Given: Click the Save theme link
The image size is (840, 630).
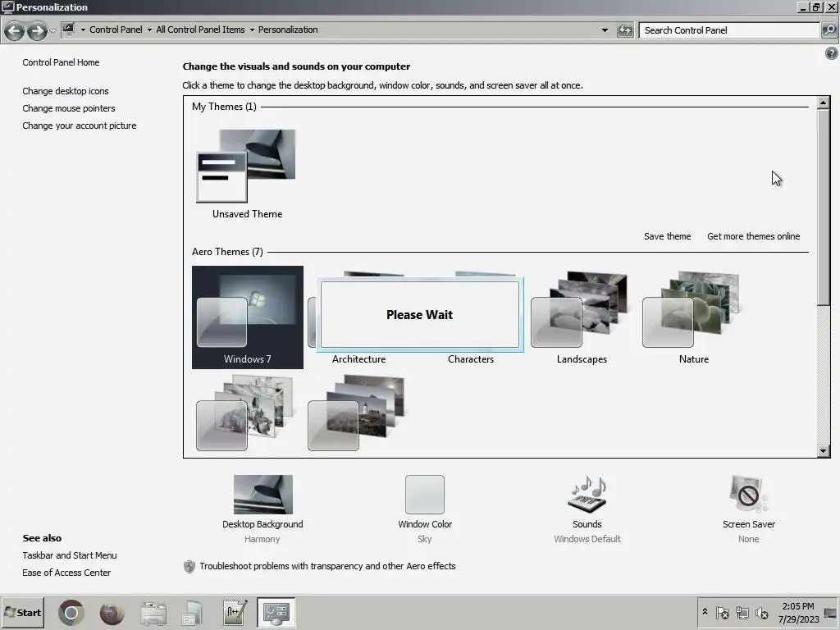Looking at the screenshot, I should [667, 236].
